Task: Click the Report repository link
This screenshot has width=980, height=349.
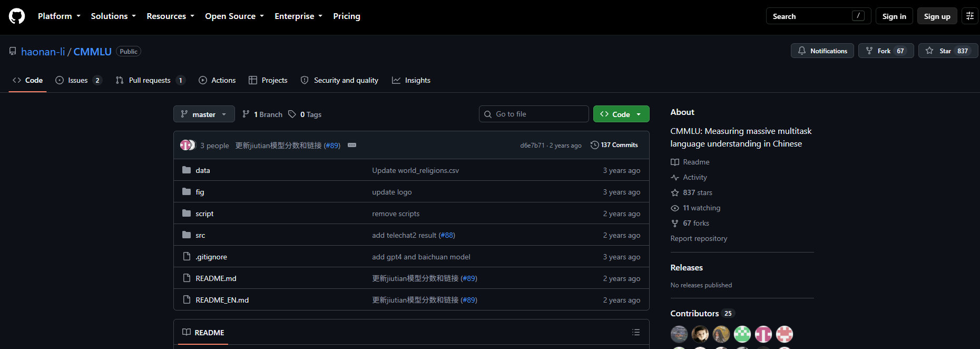Action: (699, 238)
